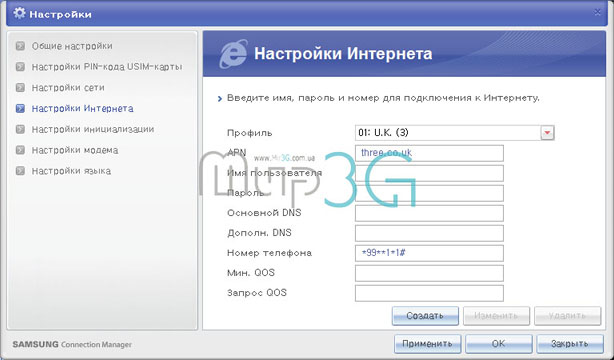
Task: Open Общие настройки section
Action: tap(72, 46)
